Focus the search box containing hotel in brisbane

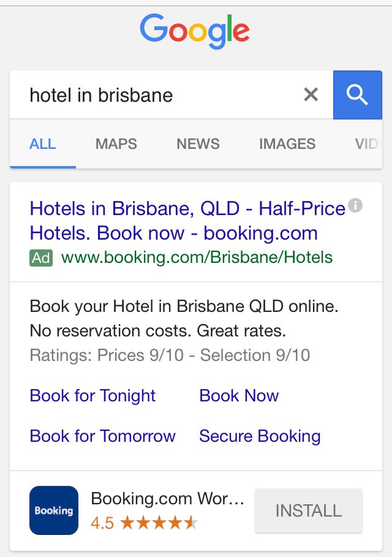coord(159,95)
